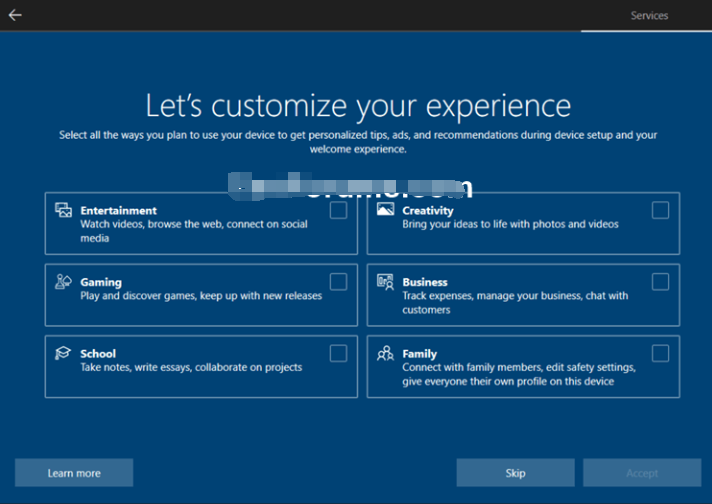Click the Family card description text

point(518,374)
